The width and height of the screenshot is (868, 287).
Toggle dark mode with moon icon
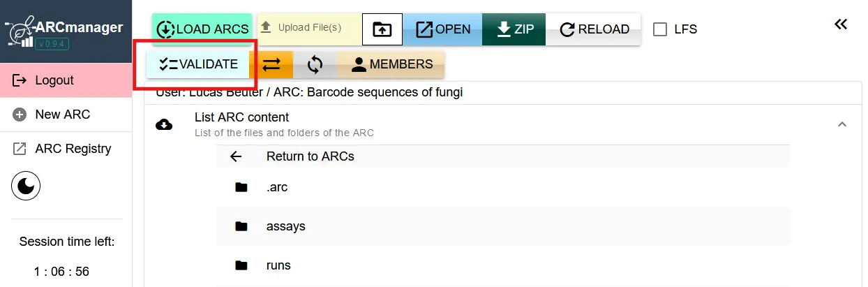click(x=26, y=186)
